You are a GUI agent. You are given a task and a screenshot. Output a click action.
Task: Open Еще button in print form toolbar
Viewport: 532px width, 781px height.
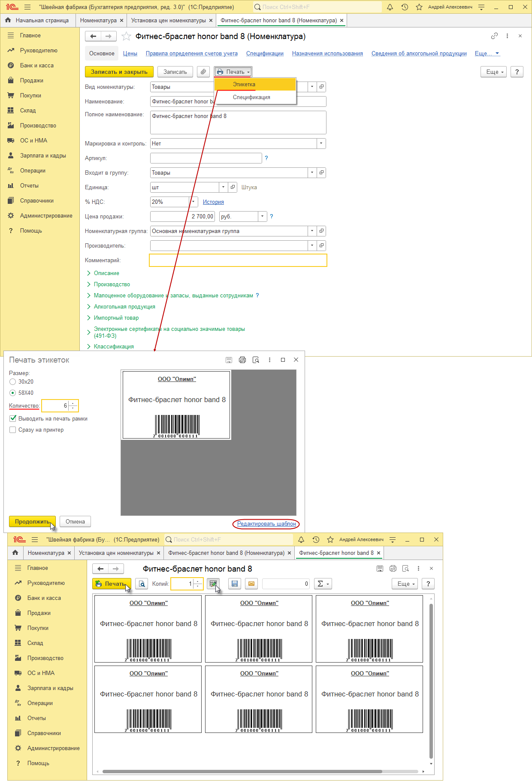pos(405,584)
